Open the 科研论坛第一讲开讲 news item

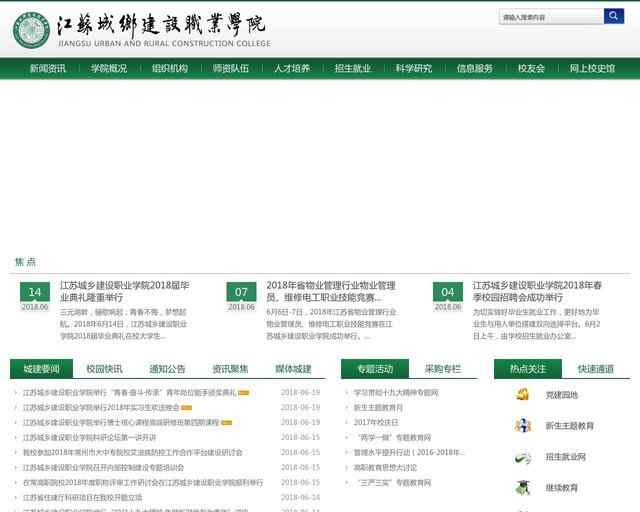click(x=89, y=437)
